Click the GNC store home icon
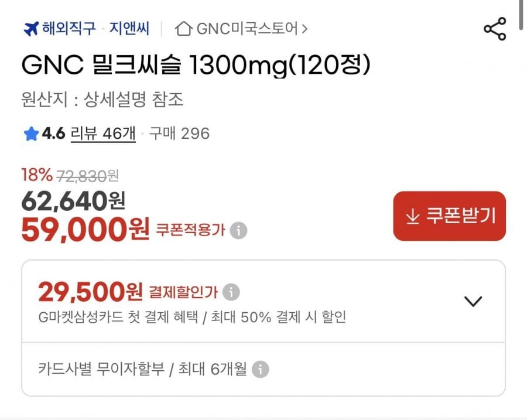This screenshot has height=420, width=527. (x=183, y=28)
